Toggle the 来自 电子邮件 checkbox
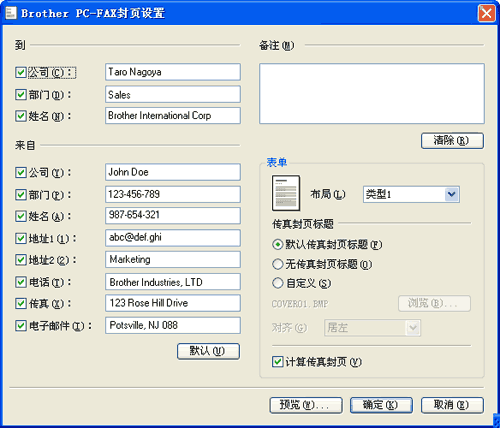Screen dimensions: 500x428 (21, 325)
